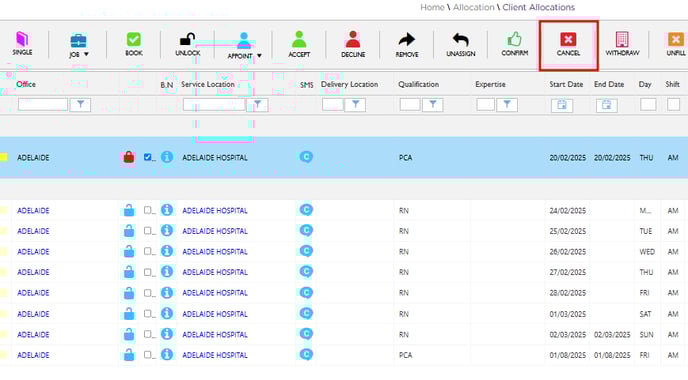This screenshot has width=688, height=380.
Task: Sort by the Qualification column header
Action: point(419,84)
